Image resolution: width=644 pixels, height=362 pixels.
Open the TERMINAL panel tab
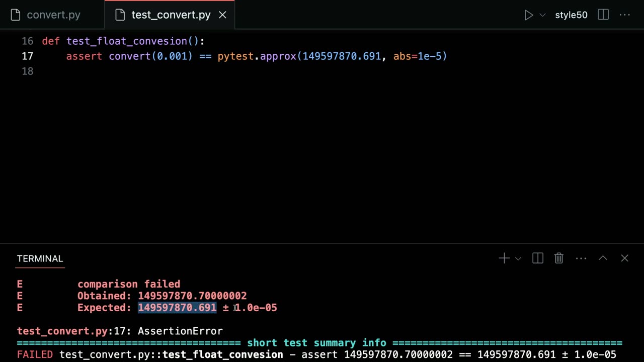click(40, 258)
